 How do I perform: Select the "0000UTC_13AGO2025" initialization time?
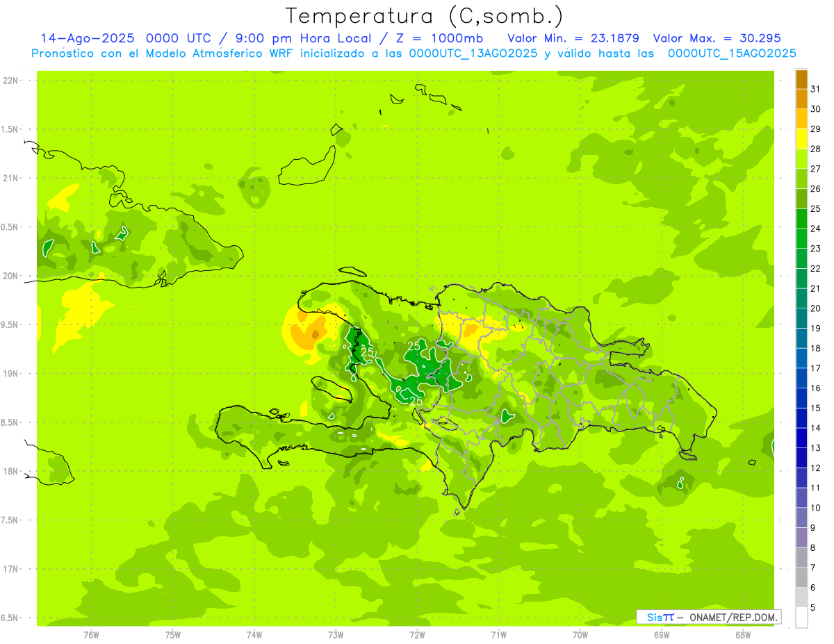click(473, 53)
